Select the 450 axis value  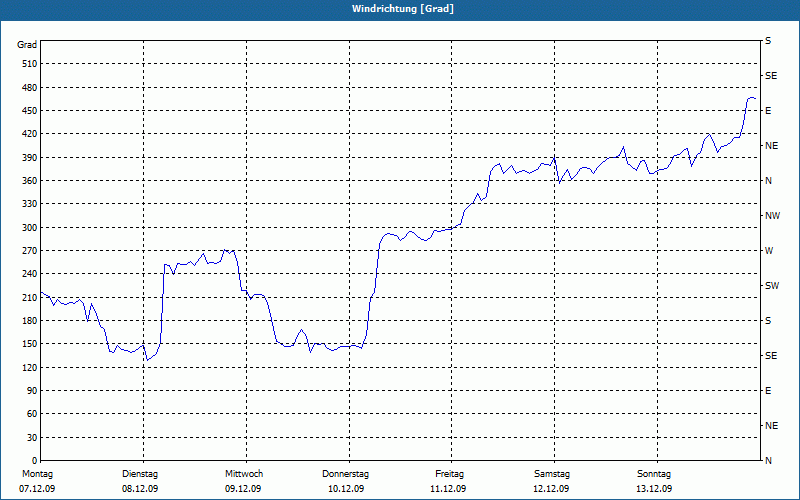(30, 111)
